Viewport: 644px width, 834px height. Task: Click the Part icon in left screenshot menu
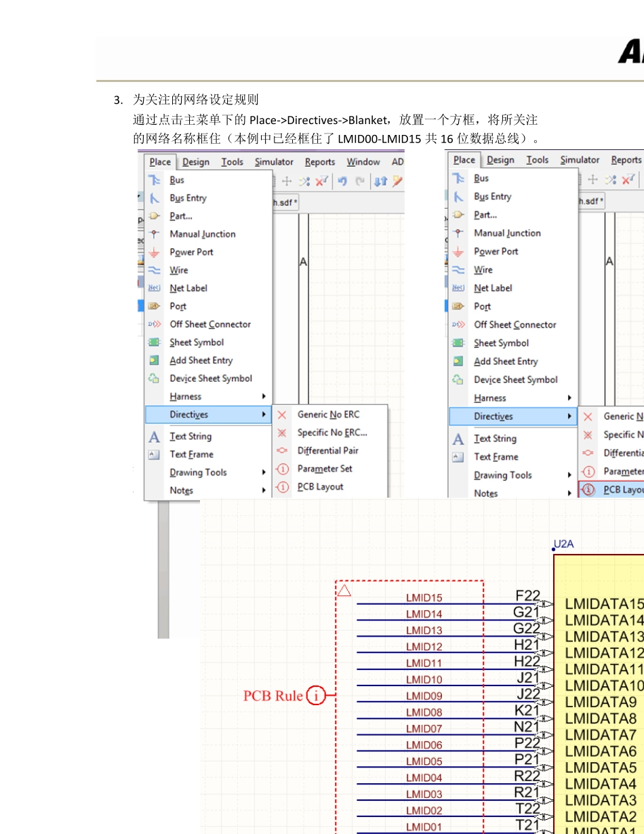pyautogui.click(x=155, y=216)
